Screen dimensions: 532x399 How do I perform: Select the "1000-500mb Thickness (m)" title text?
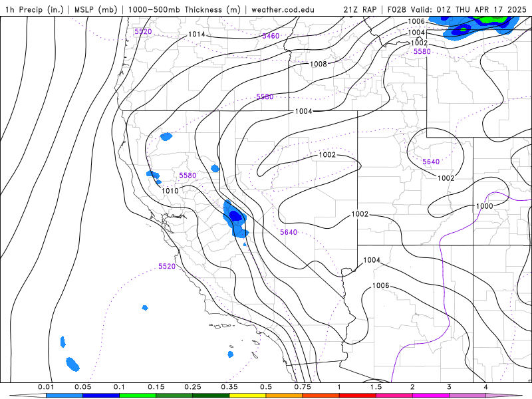coord(184,9)
